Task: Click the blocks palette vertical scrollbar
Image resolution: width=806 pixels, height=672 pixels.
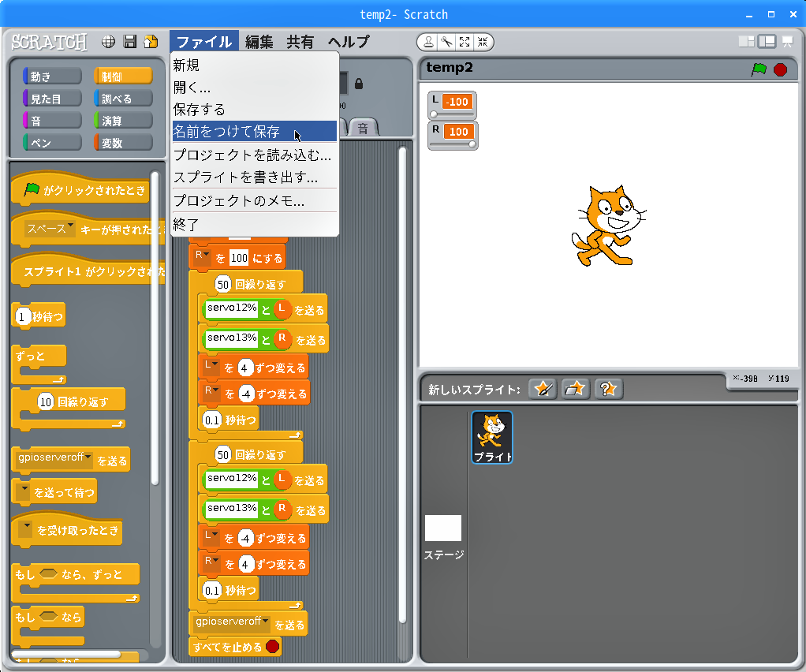Action: click(x=155, y=329)
